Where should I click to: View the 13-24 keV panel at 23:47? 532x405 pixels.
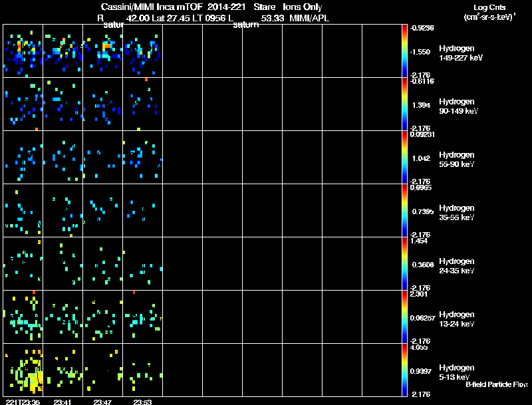pos(103,317)
